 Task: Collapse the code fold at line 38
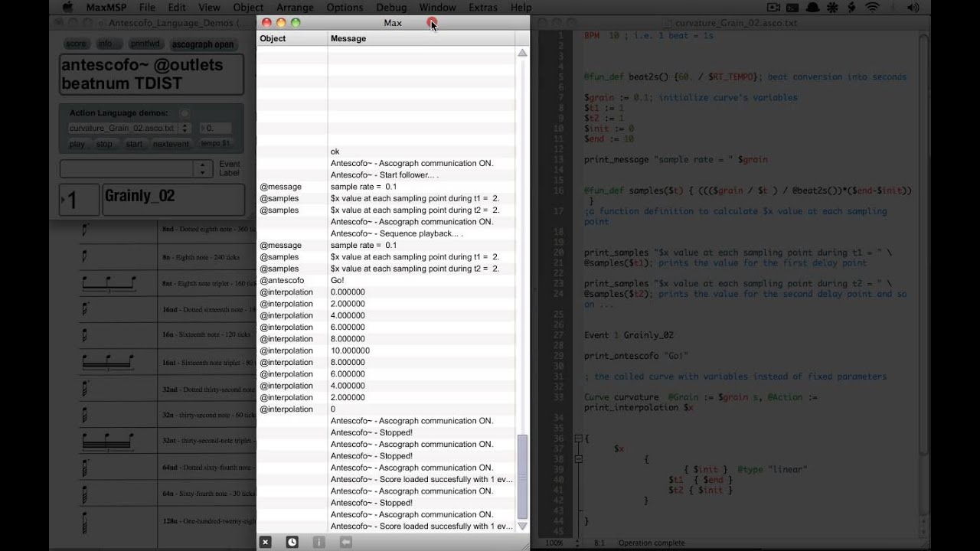pos(579,459)
